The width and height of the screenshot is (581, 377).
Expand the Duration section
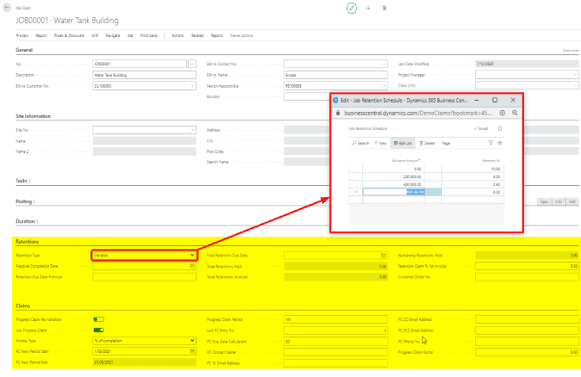point(27,221)
